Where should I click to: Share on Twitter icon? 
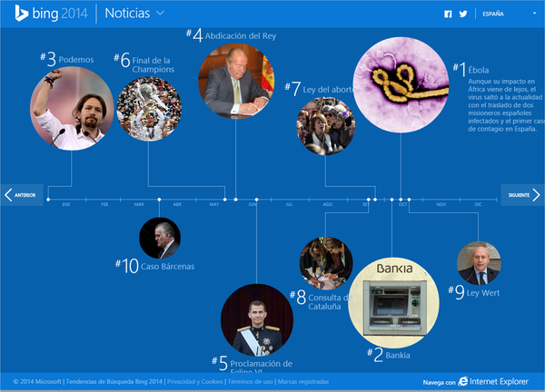(463, 14)
